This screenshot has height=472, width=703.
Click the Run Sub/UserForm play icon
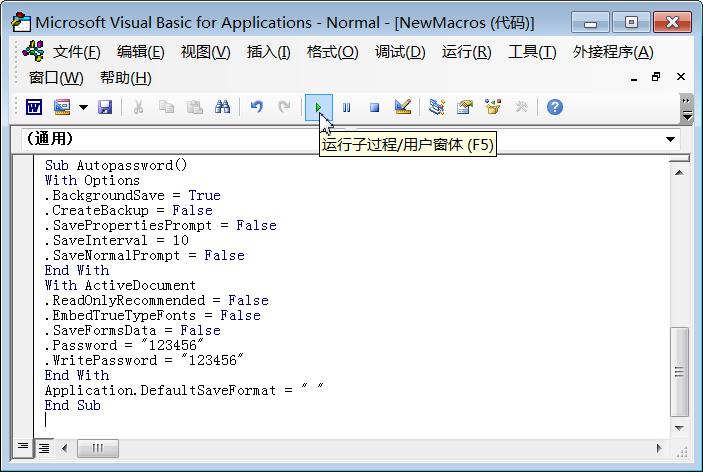[318, 107]
